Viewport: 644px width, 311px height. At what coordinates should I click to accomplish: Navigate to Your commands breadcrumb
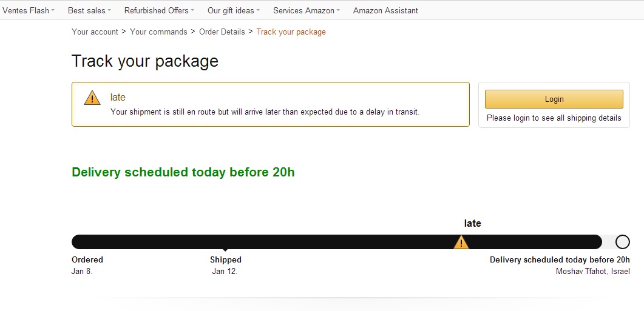pos(158,32)
